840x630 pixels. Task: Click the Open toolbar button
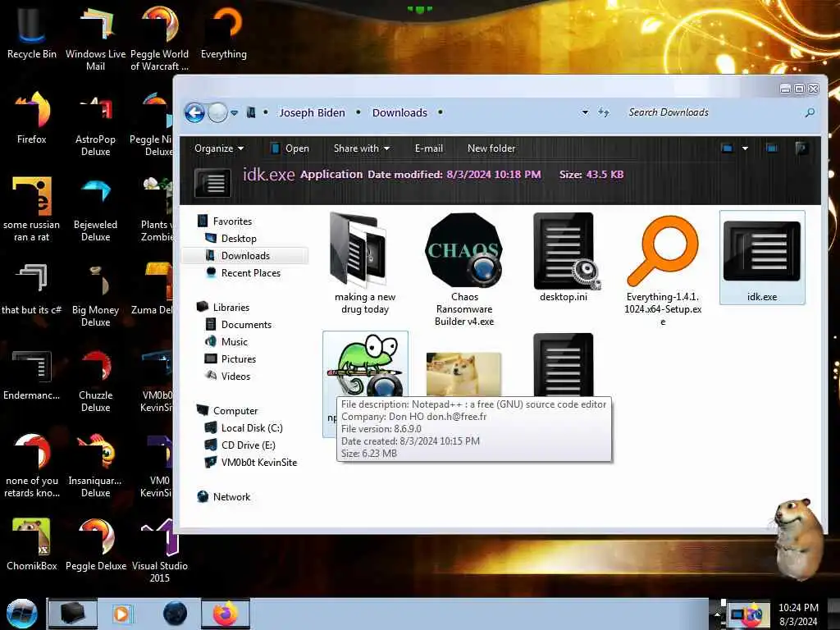point(290,148)
